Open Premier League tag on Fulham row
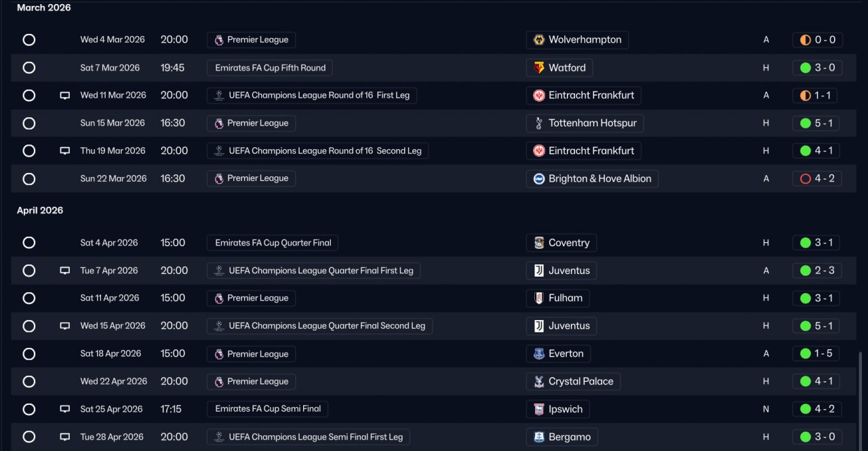Screen dimensions: 868x451 coord(251,298)
